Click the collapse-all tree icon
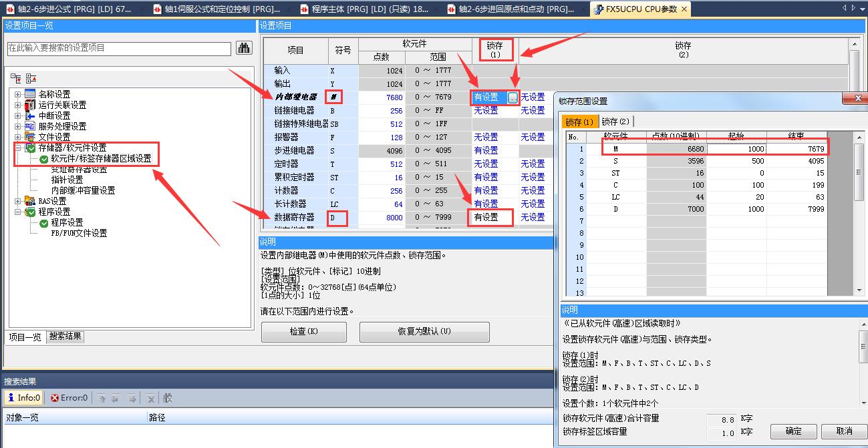This screenshot has height=448, width=868. [31, 78]
